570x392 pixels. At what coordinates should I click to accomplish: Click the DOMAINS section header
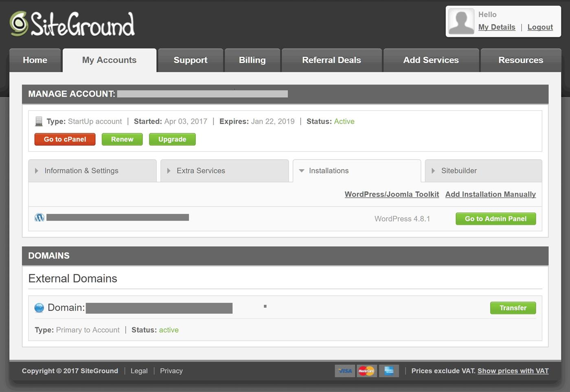pyautogui.click(x=49, y=256)
